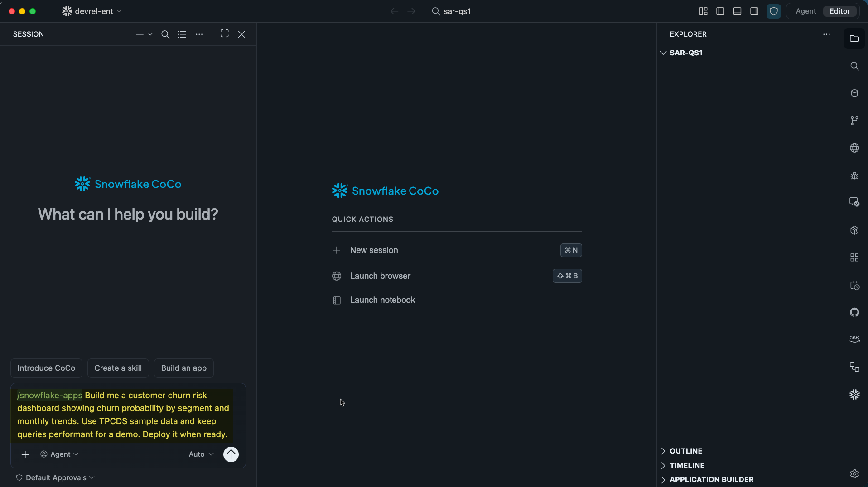Open the Explorer folder icon in sidebar
Screen dimensions: 868x487
(x=854, y=38)
